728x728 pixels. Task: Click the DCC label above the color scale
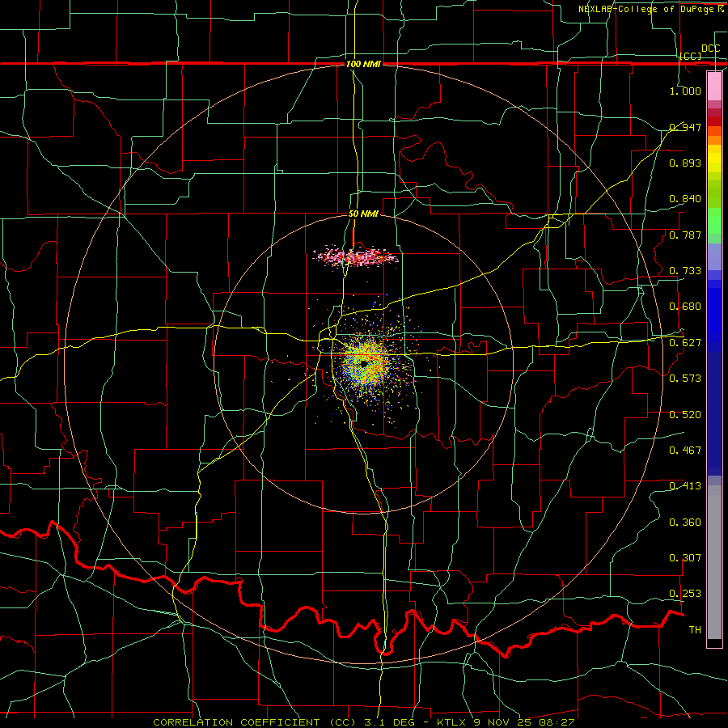(x=710, y=49)
